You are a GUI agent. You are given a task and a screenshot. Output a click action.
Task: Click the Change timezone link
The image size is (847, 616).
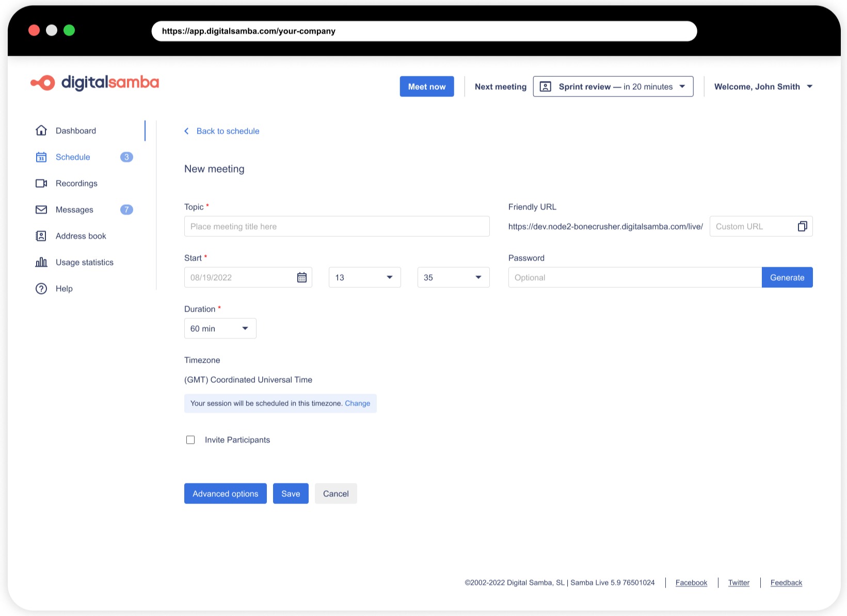[x=357, y=403]
